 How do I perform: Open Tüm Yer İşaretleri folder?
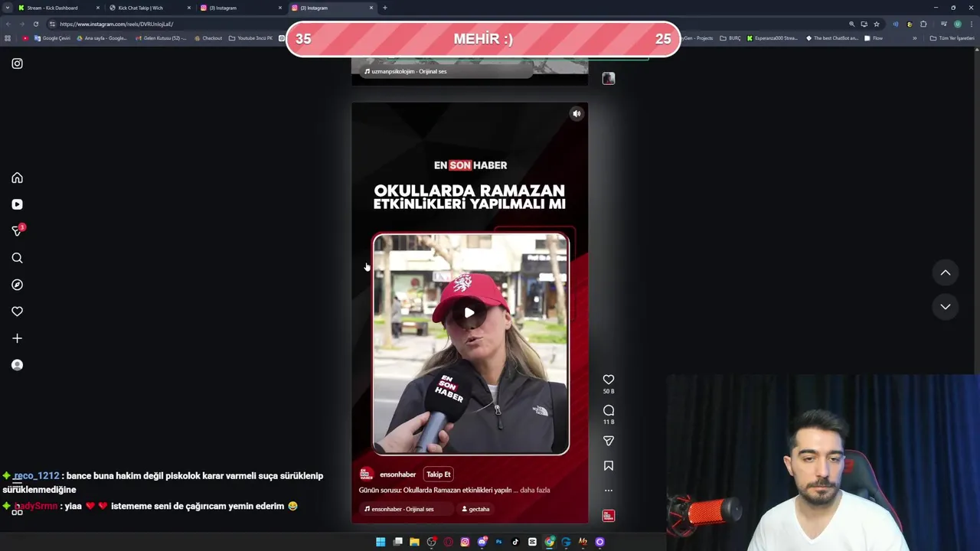(x=952, y=38)
